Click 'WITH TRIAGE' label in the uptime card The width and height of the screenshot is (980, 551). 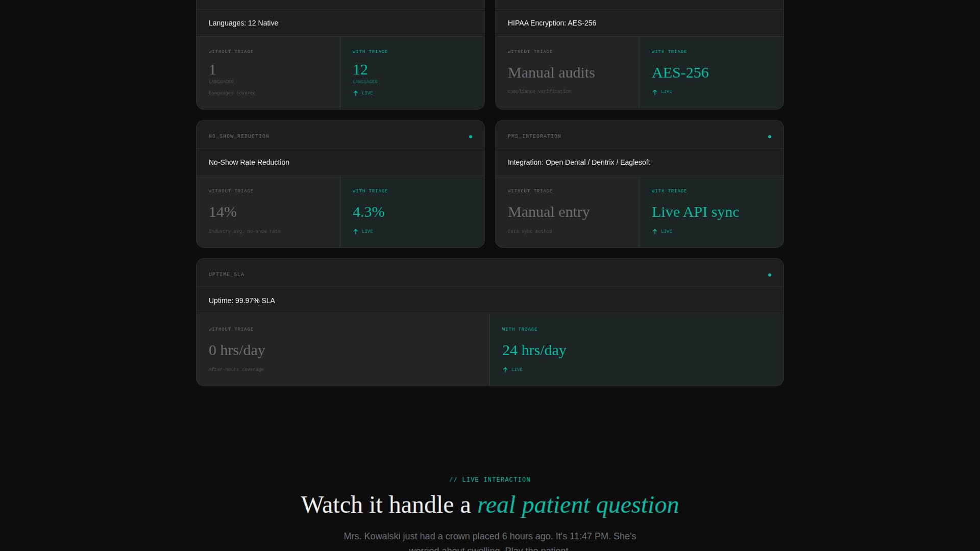pyautogui.click(x=520, y=329)
